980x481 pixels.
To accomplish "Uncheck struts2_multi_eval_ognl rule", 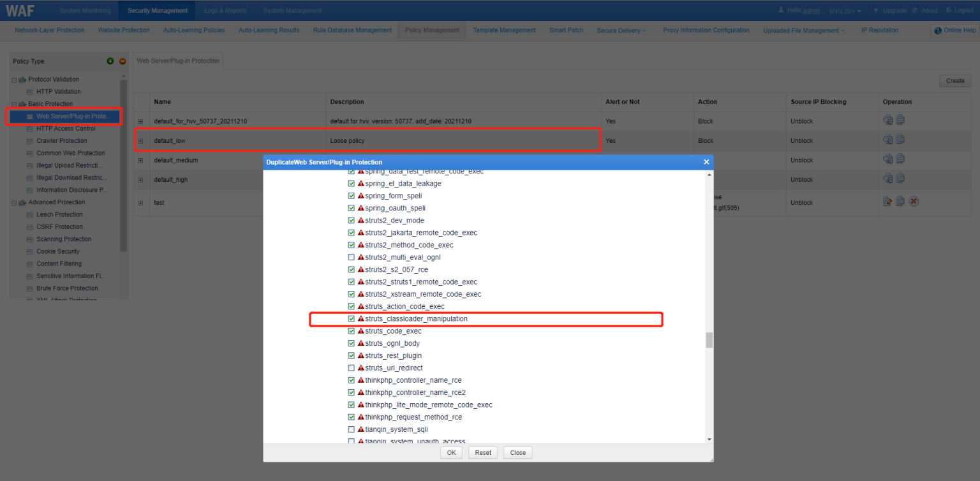I will point(351,257).
